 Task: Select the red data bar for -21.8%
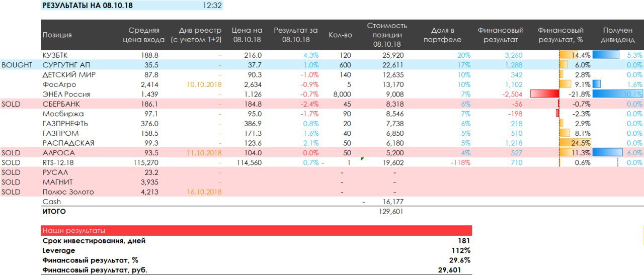545,94
